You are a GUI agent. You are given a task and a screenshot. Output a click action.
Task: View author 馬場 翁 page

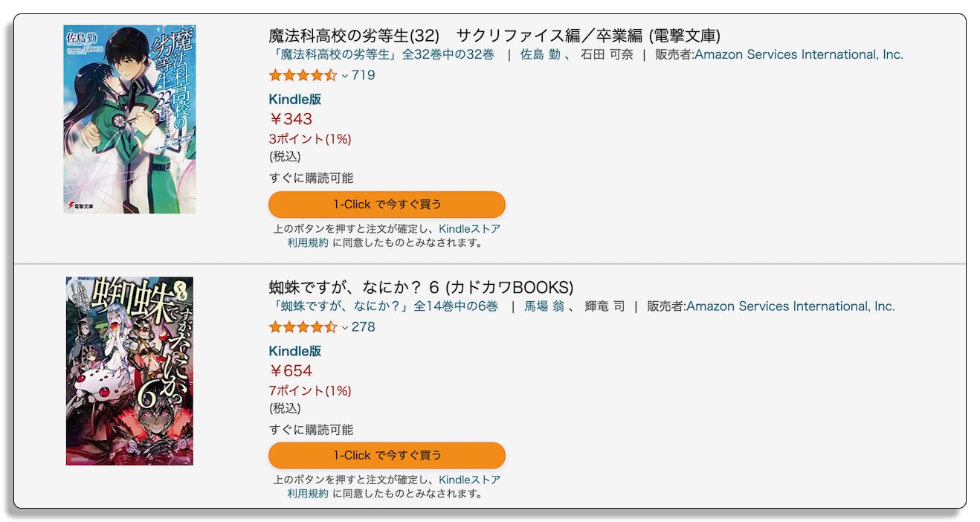click(x=544, y=306)
